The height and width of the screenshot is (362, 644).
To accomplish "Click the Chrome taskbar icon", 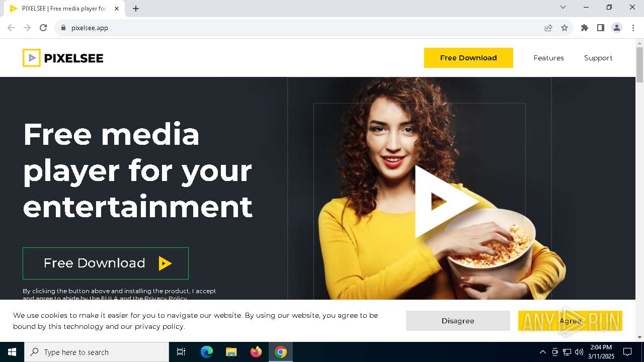I will click(x=281, y=352).
